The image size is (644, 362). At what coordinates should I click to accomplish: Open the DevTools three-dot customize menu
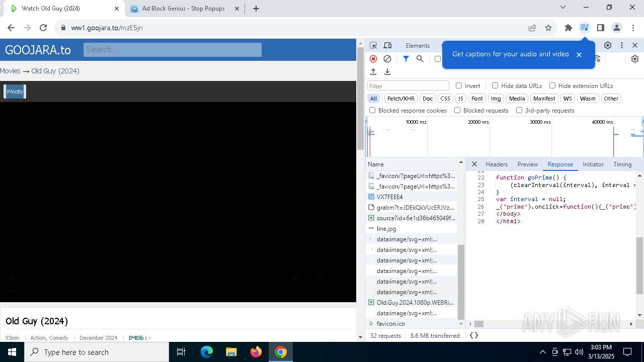(x=622, y=45)
